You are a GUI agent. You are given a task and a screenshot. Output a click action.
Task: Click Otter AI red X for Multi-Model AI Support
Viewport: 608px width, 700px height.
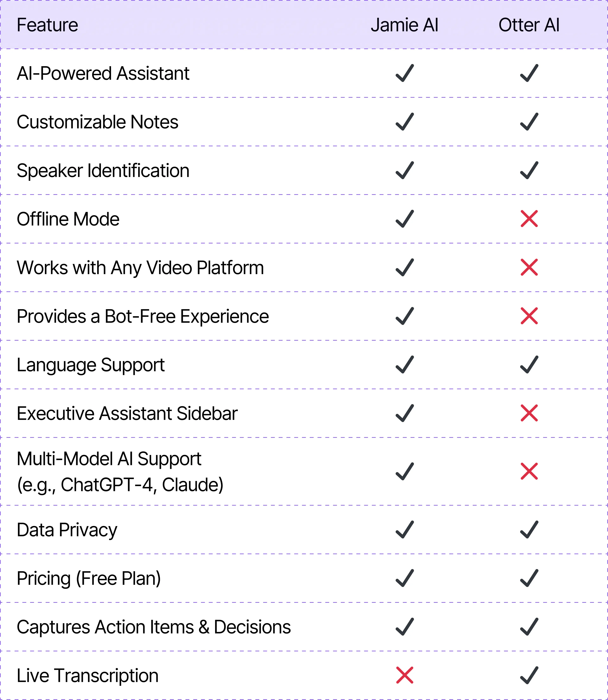[529, 471]
